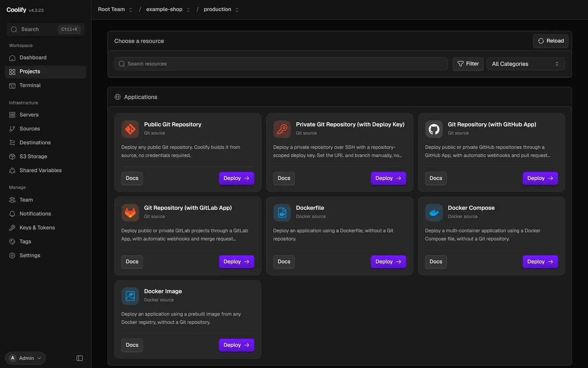Open Docs for Docker Compose
Viewport: 588px width, 368px height.
click(x=436, y=262)
